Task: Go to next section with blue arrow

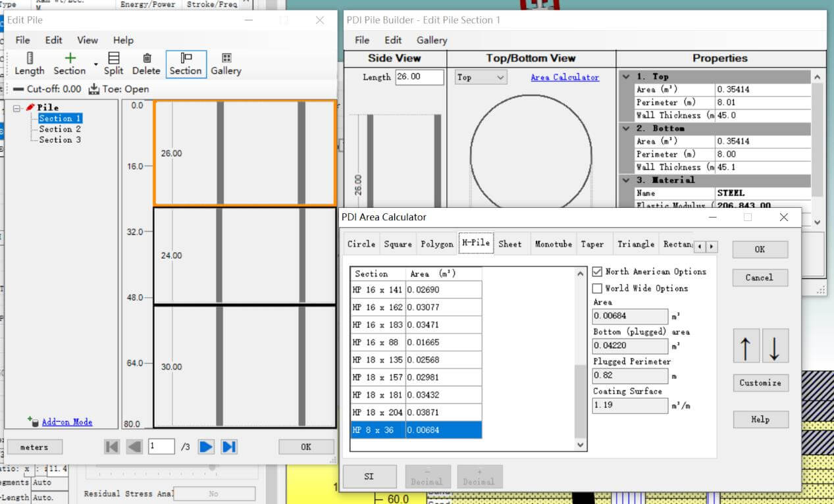Action: coord(206,447)
